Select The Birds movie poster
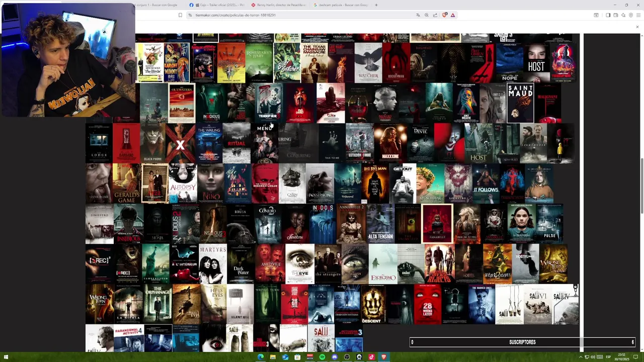 click(150, 62)
